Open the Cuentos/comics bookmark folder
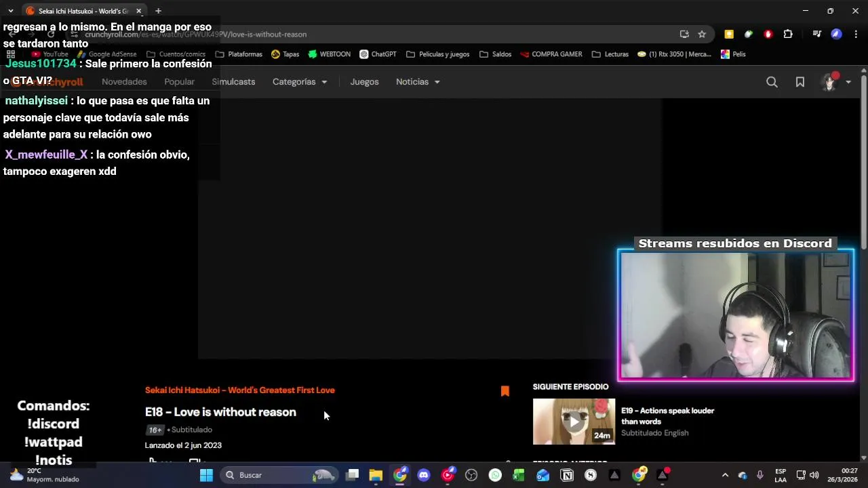This screenshot has height=488, width=868. tap(176, 54)
